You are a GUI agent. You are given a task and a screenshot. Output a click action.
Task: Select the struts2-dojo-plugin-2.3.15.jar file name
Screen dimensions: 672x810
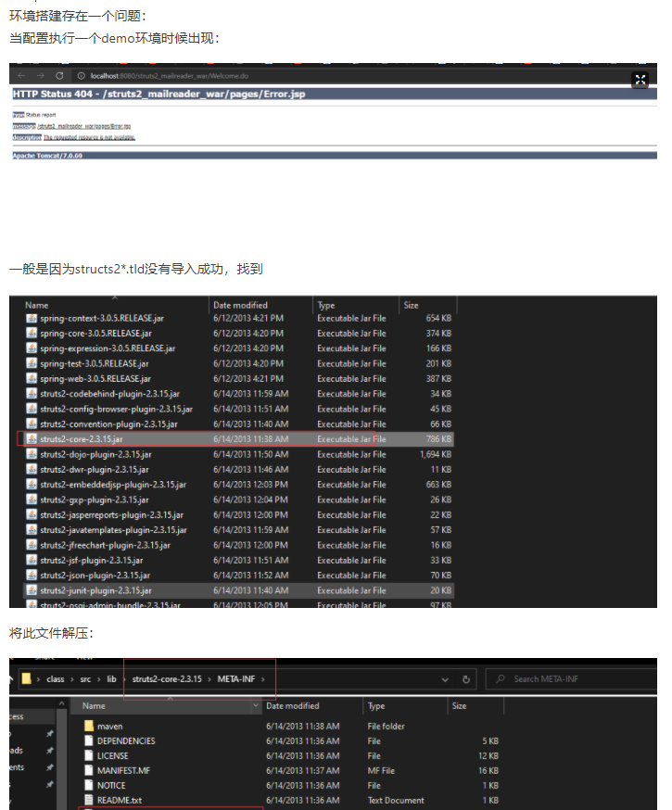coord(95,454)
